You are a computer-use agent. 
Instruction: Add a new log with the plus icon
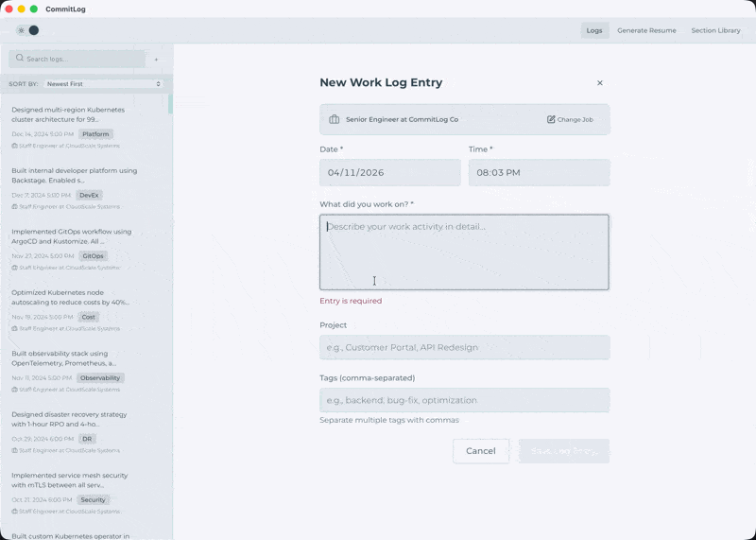(x=156, y=60)
